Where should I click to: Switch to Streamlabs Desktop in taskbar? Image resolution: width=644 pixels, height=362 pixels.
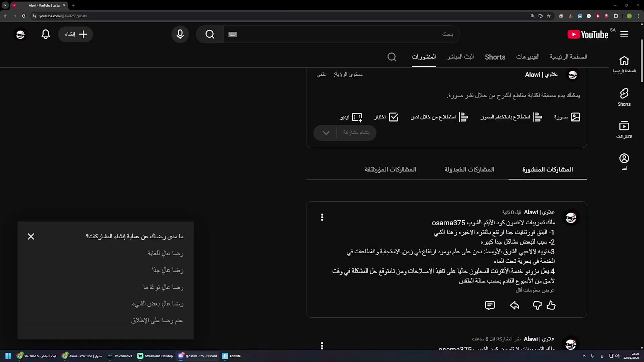pos(155,356)
